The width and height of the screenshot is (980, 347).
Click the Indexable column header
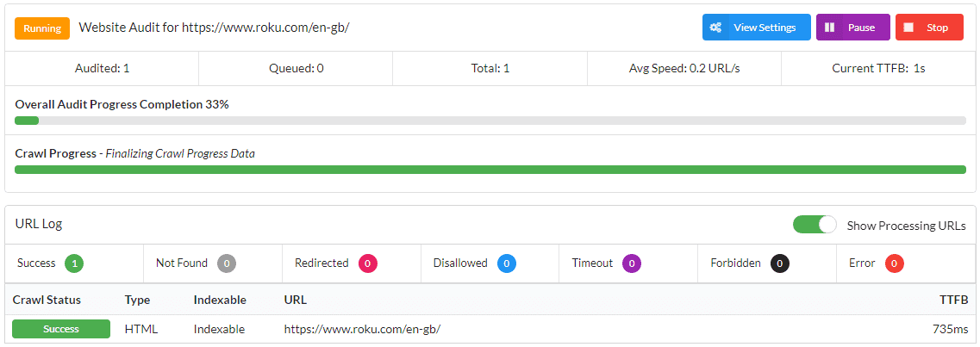pyautogui.click(x=220, y=300)
